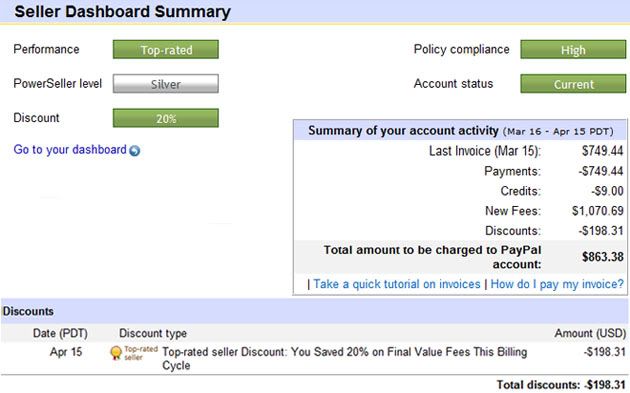The image size is (630, 393).
Task: Select the Discount type column header
Action: coord(153,333)
